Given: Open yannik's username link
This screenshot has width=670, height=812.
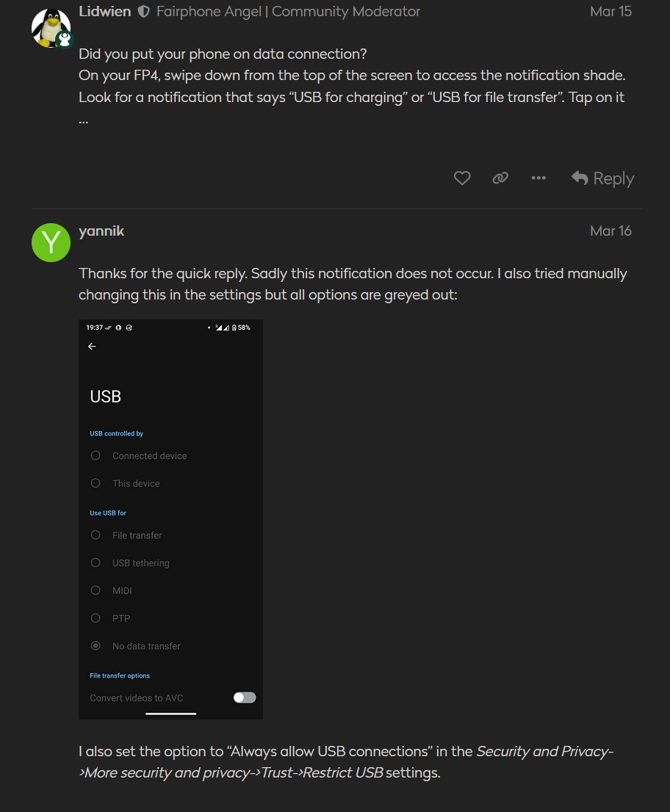Looking at the screenshot, I should coord(101,231).
